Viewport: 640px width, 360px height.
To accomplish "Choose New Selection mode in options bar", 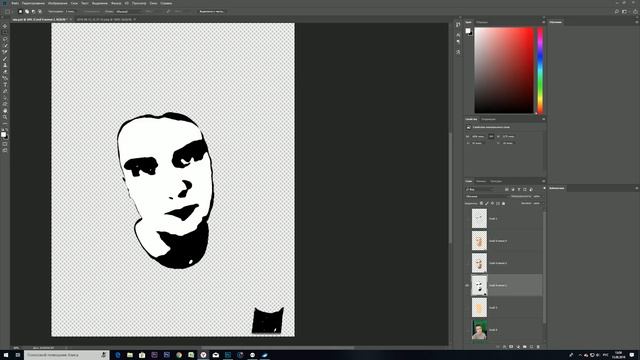I will point(20,11).
